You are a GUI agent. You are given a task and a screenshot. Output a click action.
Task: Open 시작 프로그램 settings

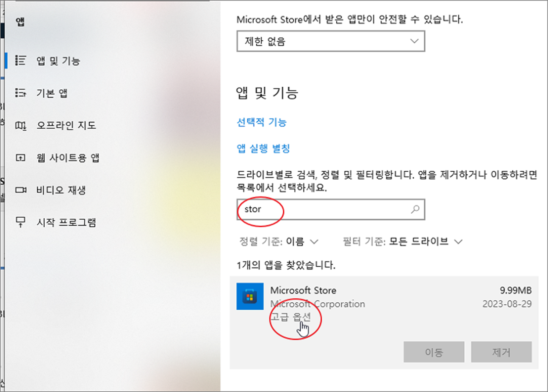66,222
